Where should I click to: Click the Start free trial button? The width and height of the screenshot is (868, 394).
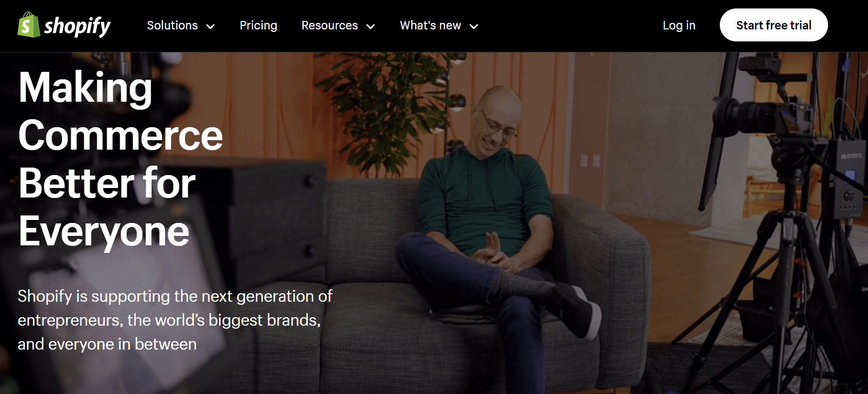click(x=774, y=25)
